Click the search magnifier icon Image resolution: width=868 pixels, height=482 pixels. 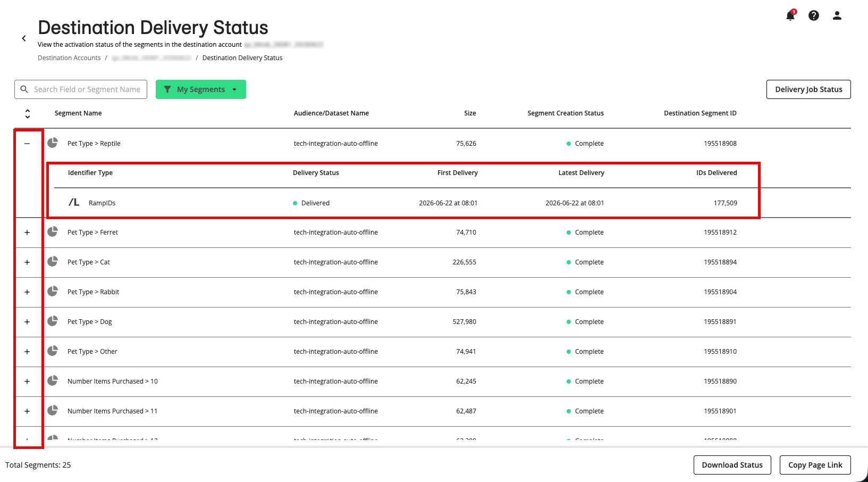tap(24, 89)
